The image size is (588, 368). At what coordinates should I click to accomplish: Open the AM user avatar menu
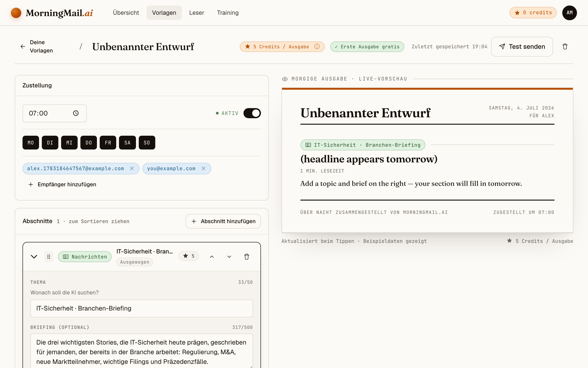point(569,13)
